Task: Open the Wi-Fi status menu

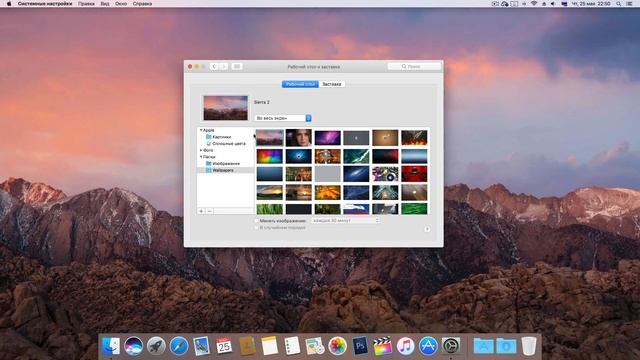Action: tap(534, 4)
